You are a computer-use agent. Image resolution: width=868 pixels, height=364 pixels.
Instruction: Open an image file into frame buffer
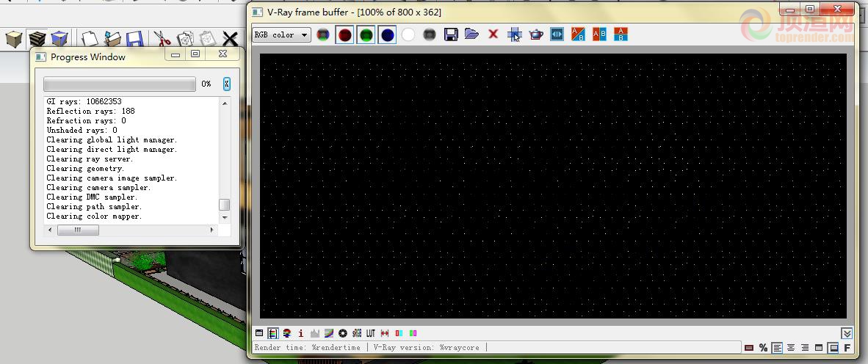pyautogui.click(x=471, y=34)
